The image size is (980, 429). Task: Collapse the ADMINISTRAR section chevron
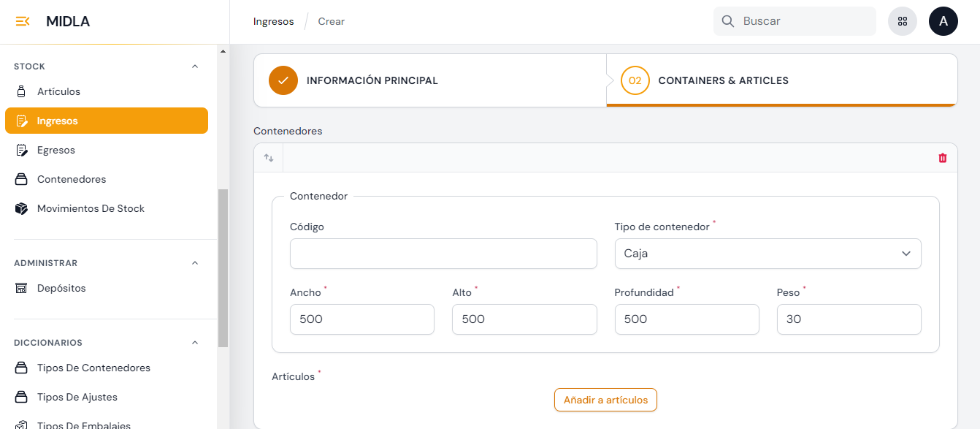click(194, 263)
